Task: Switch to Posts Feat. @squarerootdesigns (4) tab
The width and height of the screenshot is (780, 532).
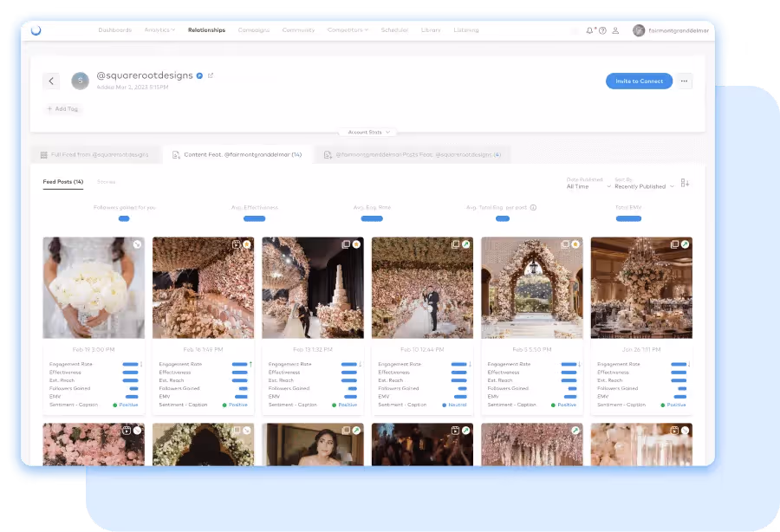Action: point(413,154)
